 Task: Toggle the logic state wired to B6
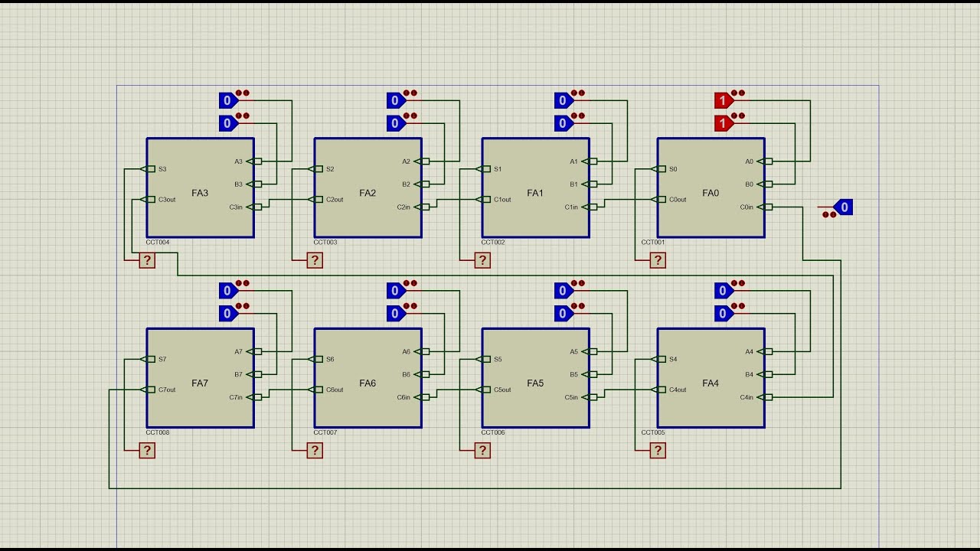tap(396, 314)
